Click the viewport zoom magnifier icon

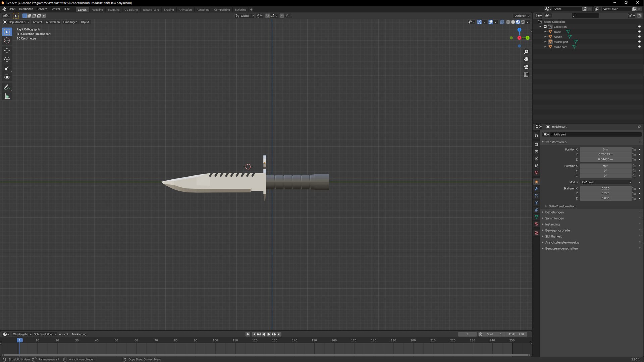pyautogui.click(x=526, y=52)
